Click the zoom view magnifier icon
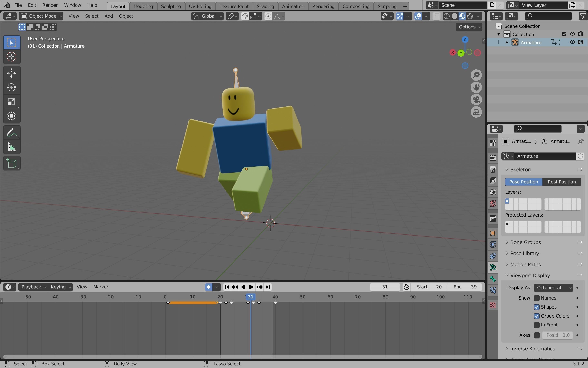This screenshot has width=588, height=368. (476, 75)
